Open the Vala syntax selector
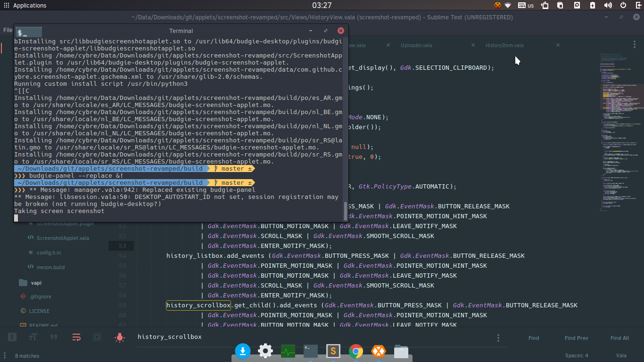The image size is (644, 362). (x=621, y=355)
